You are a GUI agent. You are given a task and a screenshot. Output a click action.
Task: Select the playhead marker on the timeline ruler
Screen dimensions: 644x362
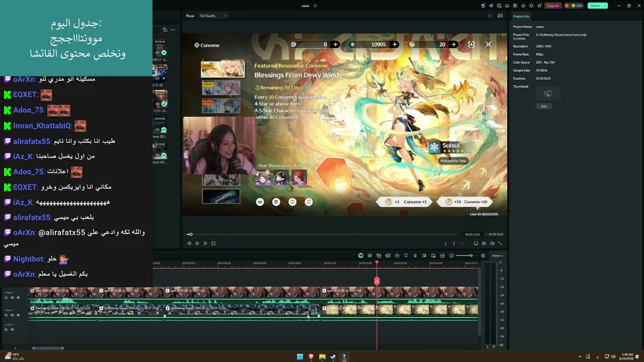[377, 262]
